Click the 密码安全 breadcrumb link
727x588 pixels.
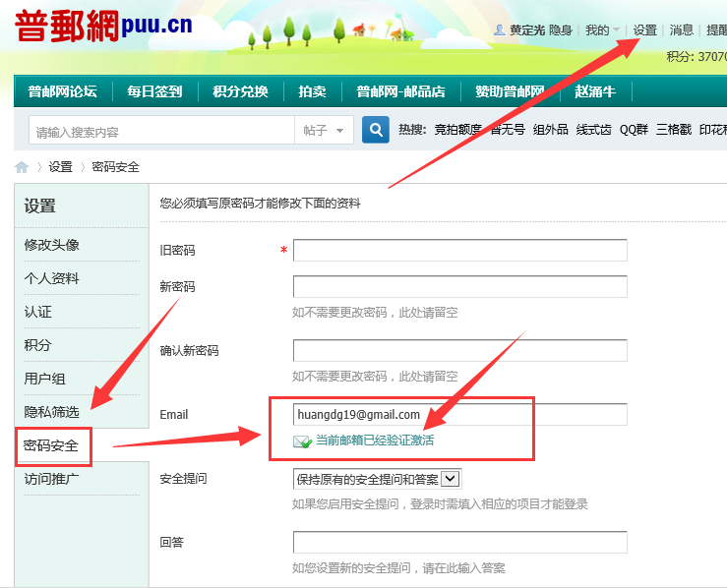[x=115, y=167]
